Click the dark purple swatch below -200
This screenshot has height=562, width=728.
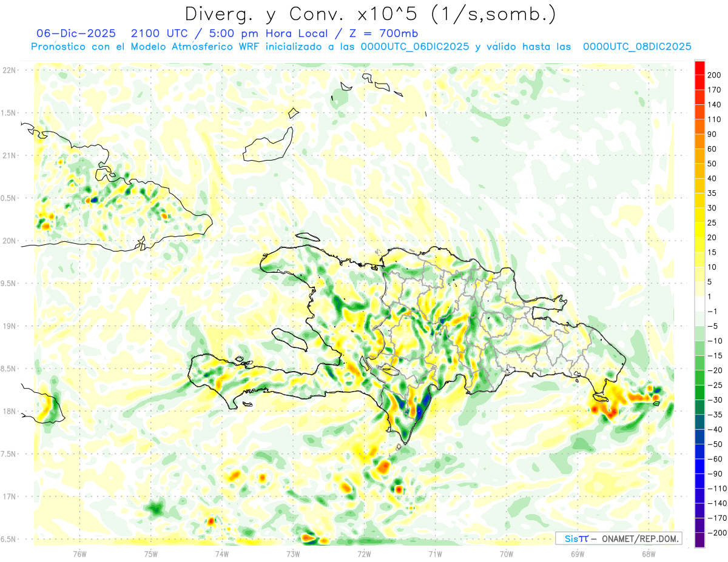699,540
